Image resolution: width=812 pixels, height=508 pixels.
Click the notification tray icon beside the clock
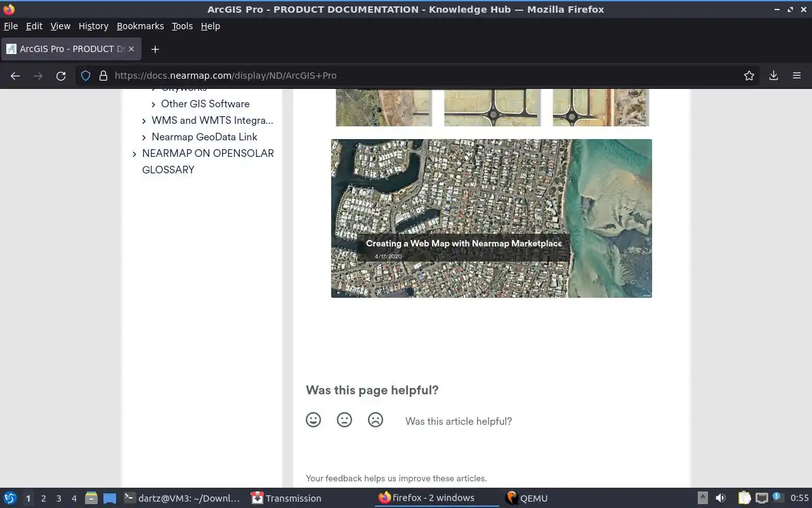click(778, 497)
